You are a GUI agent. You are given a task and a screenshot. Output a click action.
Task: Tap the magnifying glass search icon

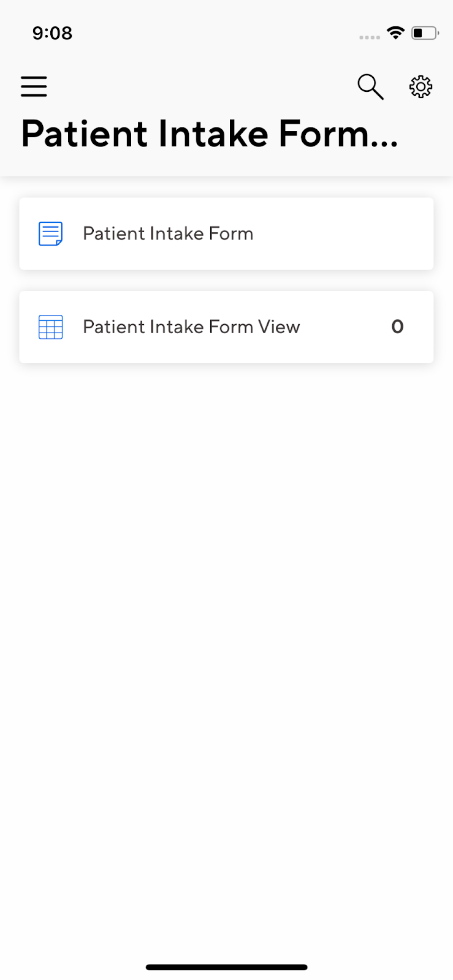(371, 87)
